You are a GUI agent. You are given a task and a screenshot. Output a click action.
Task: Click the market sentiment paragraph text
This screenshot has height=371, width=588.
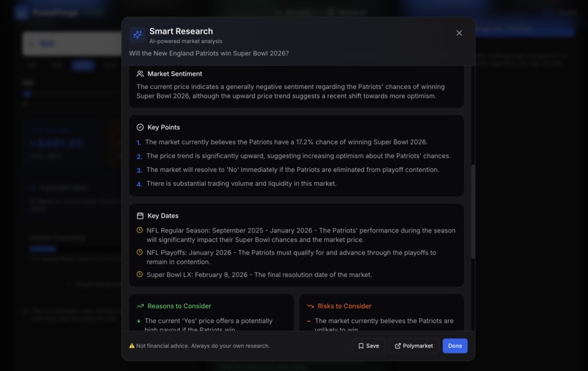[x=290, y=91]
